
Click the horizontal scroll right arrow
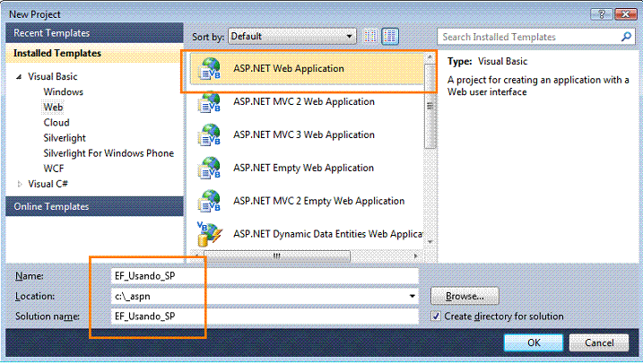(416, 256)
